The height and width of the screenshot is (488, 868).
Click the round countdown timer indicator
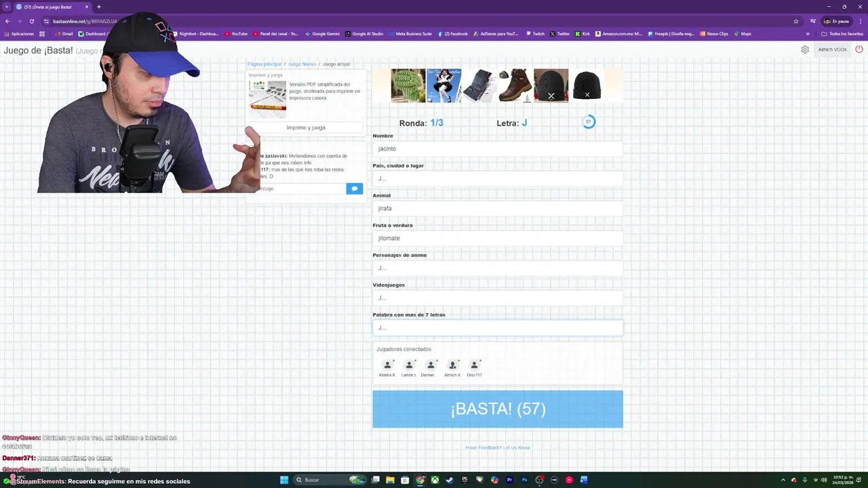click(589, 122)
